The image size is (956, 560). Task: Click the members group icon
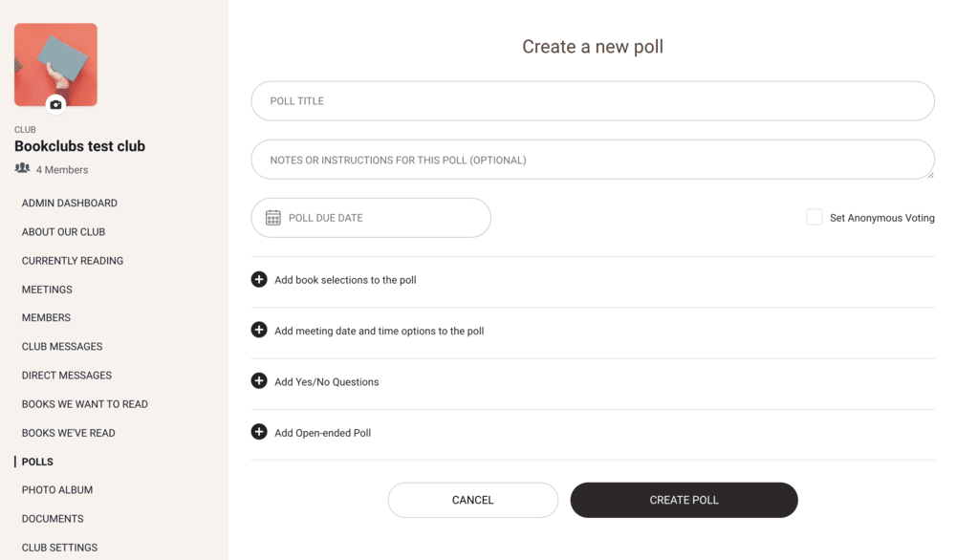23,169
